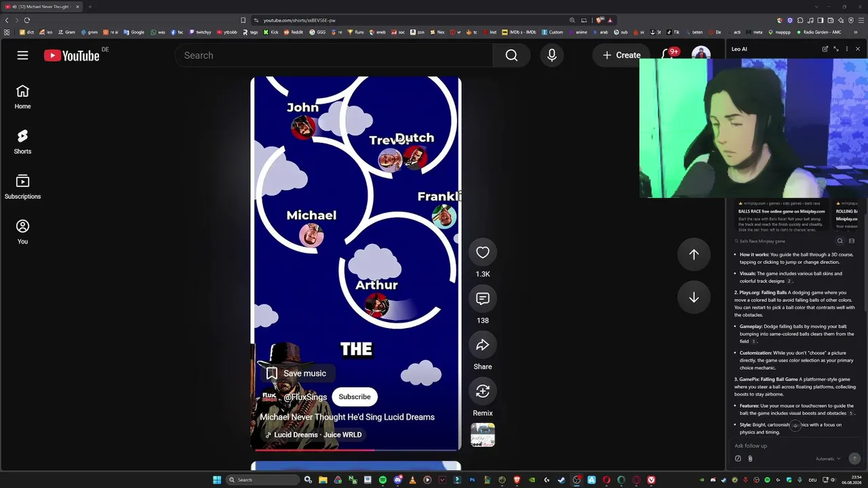Close the Leo AI sidebar panel
Screen dimensions: 868x488
pyautogui.click(x=857, y=49)
